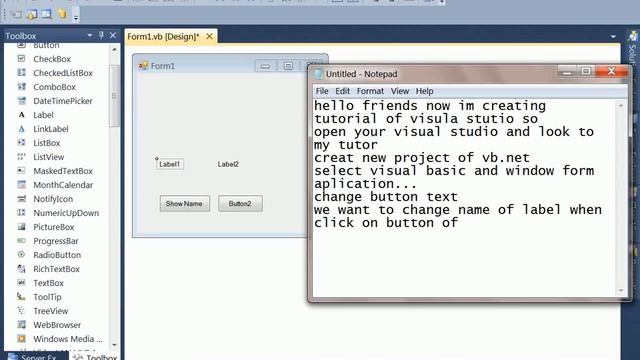Screen dimensions: 640x360
Task: Click the Notepad scrollbar down arrow
Action: (621, 290)
